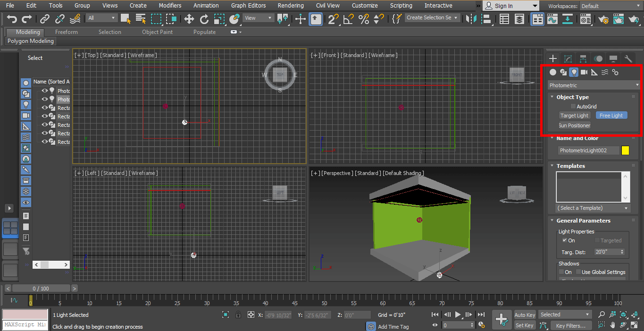Enable Use Global Settings checkbox

pos(578,272)
